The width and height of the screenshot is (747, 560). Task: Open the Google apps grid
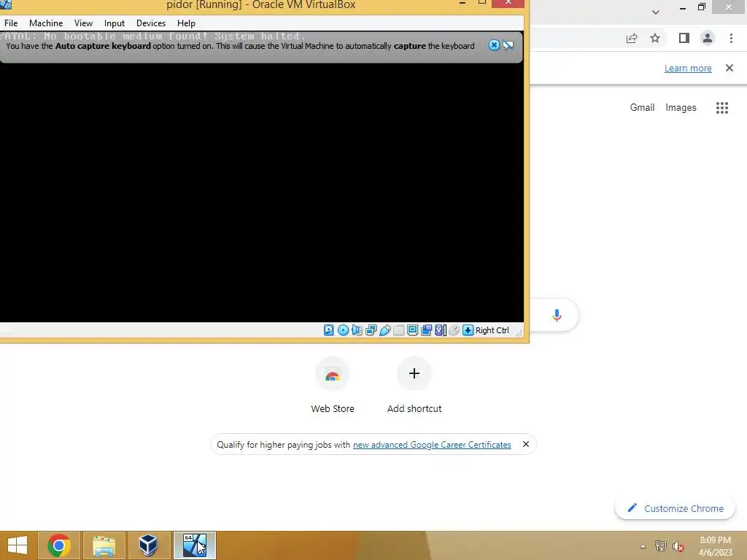(x=722, y=108)
